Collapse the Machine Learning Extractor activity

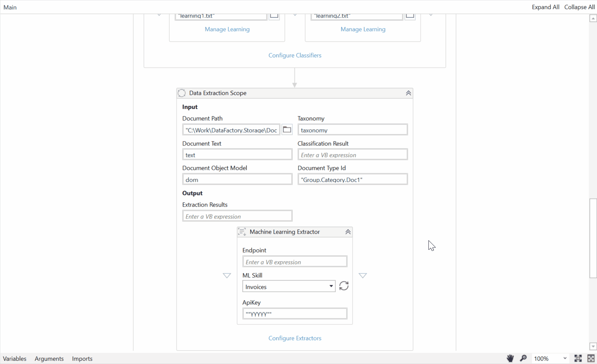point(348,232)
